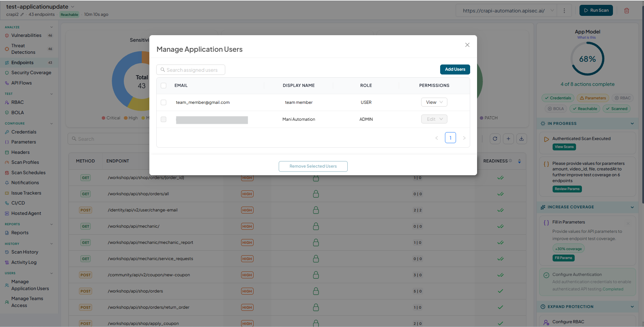Collapse the ANALYZE sidebar section

(x=52, y=27)
